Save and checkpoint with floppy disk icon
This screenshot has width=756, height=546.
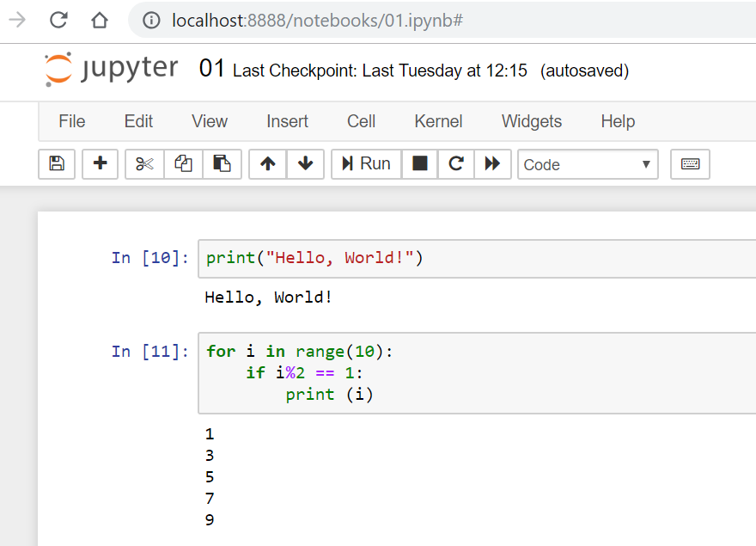57,164
